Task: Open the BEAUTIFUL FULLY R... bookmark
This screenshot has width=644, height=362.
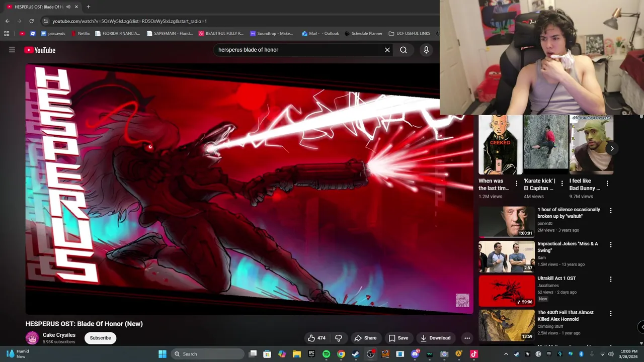Action: pos(221,34)
